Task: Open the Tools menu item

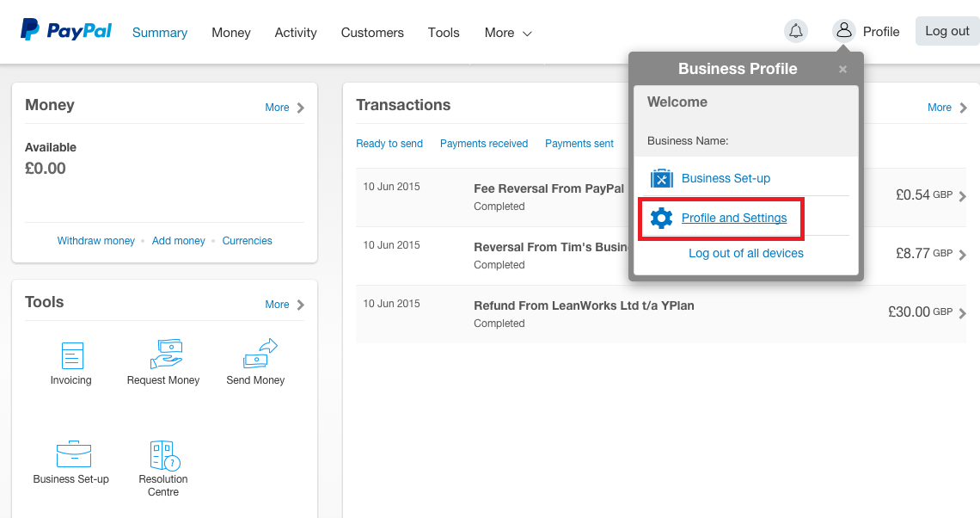Action: click(x=443, y=33)
